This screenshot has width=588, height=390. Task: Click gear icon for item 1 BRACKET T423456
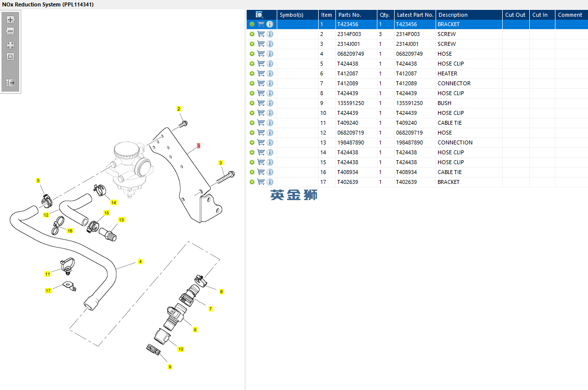click(252, 24)
